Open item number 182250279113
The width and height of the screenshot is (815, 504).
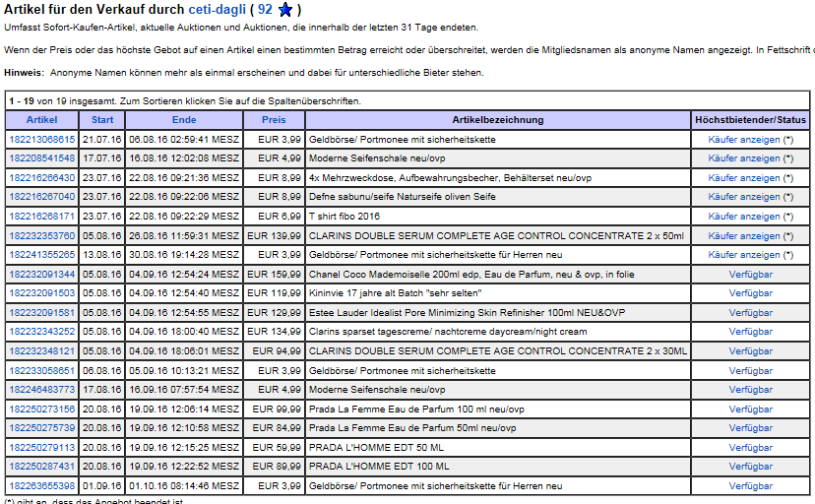click(x=42, y=448)
